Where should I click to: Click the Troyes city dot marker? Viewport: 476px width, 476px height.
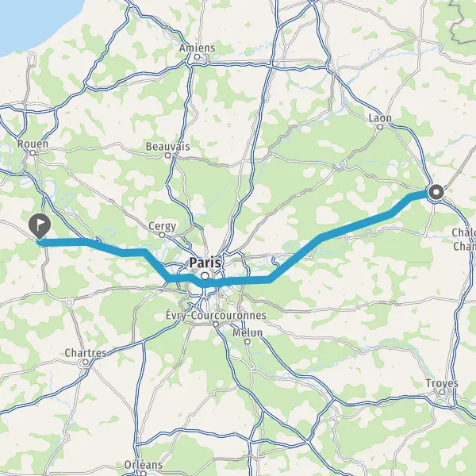(443, 392)
